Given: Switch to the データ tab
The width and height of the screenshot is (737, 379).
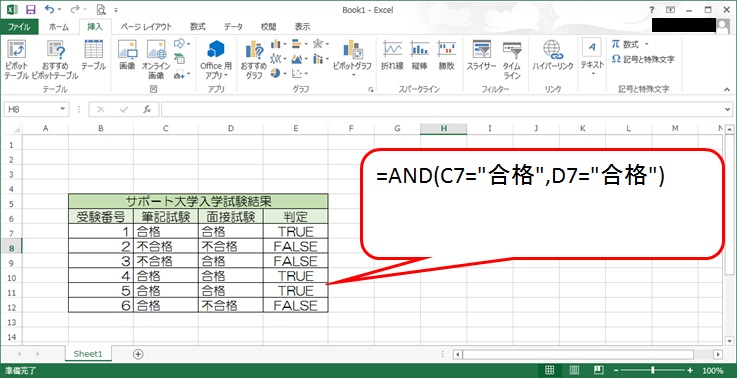Looking at the screenshot, I should click(233, 27).
